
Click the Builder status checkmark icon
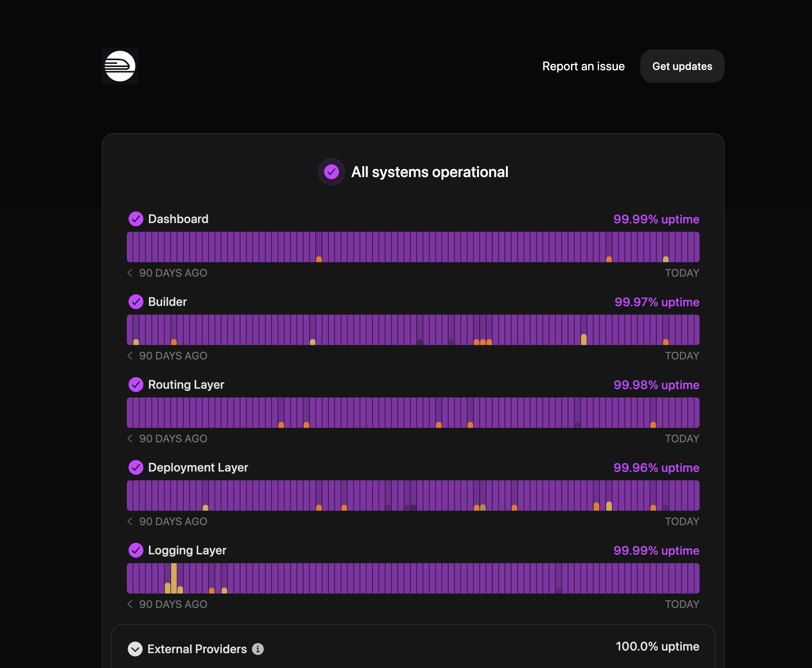pyautogui.click(x=136, y=302)
